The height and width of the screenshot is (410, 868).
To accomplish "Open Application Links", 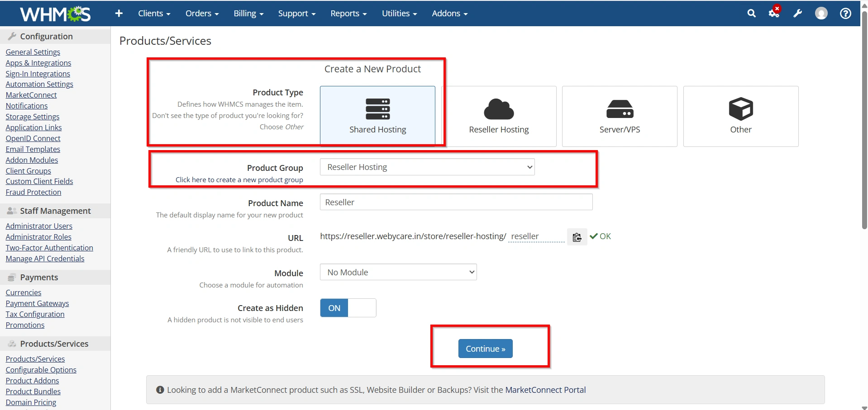I will [x=34, y=127].
